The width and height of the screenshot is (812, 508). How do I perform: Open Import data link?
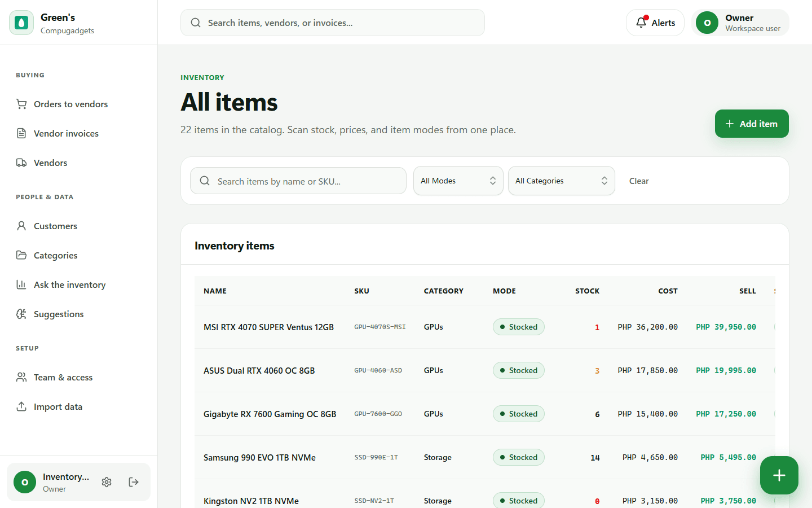pos(79,406)
